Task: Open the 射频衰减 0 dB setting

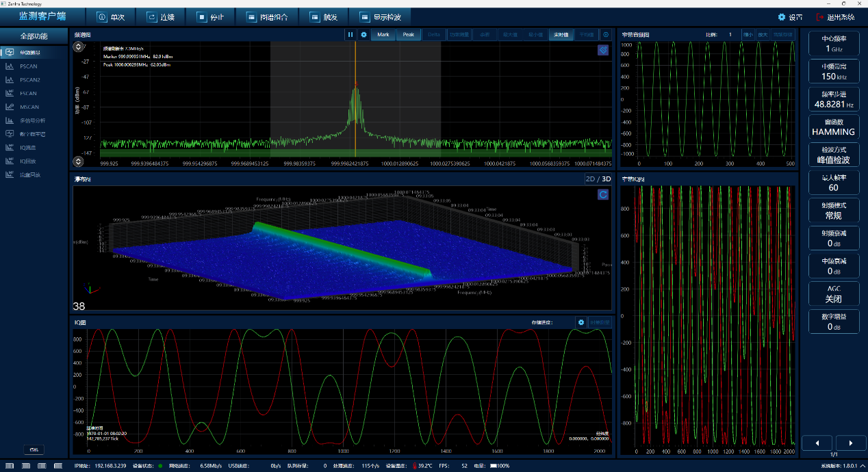Action: tap(833, 238)
